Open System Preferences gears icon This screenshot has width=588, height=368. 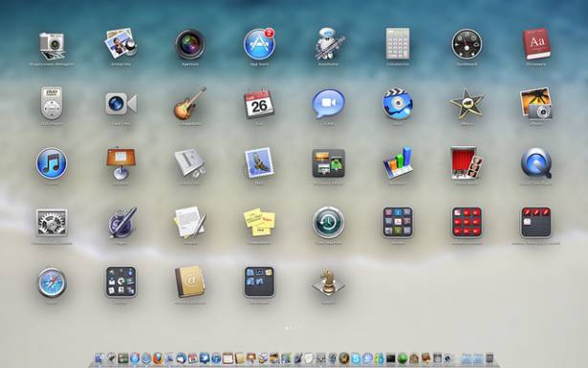(x=52, y=223)
